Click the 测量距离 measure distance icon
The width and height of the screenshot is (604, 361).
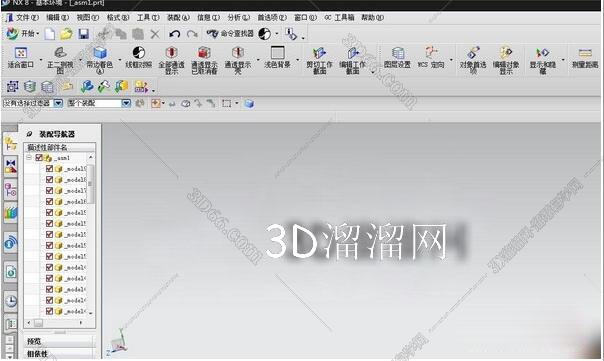click(585, 58)
